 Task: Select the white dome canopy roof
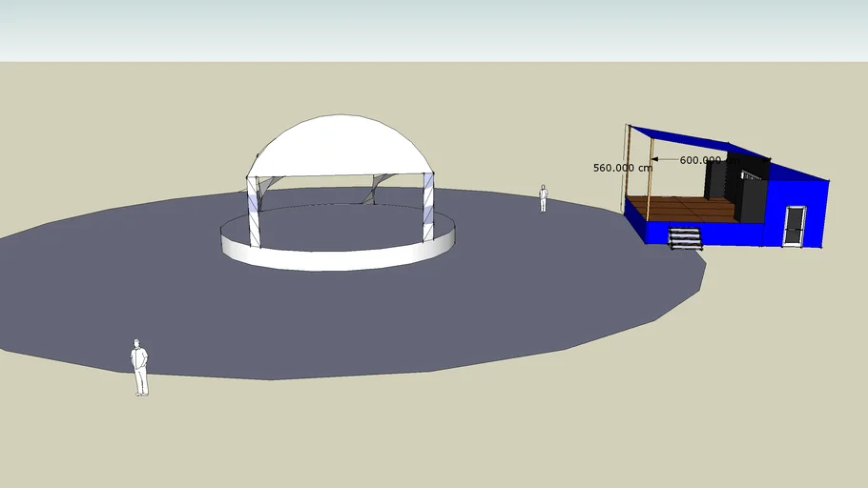click(339, 146)
